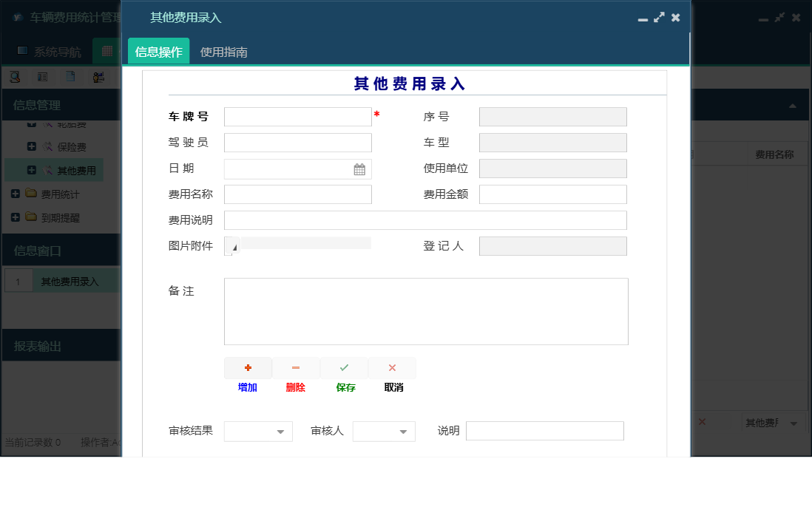Click the minus 删除 icon

click(x=296, y=367)
